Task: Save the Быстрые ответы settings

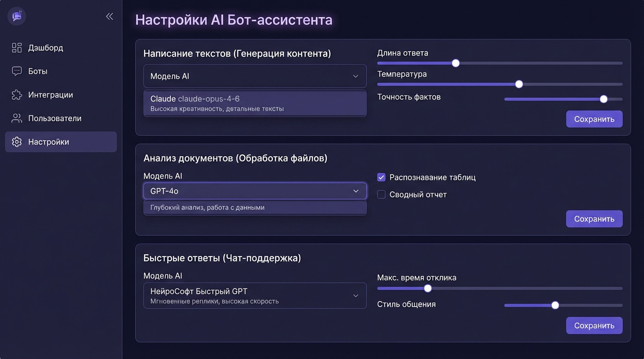Action: (x=594, y=326)
